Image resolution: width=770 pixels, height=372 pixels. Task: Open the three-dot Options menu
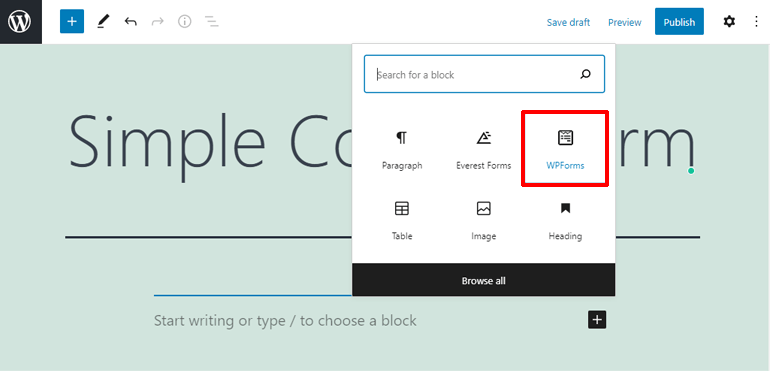(x=756, y=22)
